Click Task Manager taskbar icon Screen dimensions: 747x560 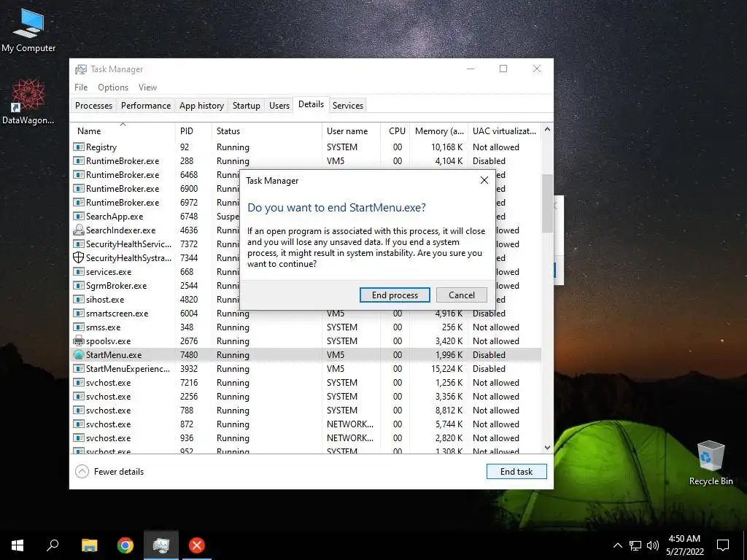point(161,545)
